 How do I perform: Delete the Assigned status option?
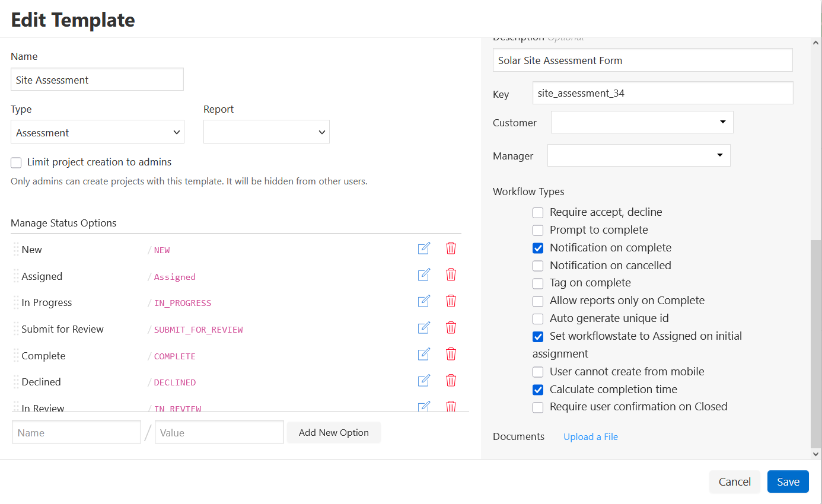[x=451, y=275]
